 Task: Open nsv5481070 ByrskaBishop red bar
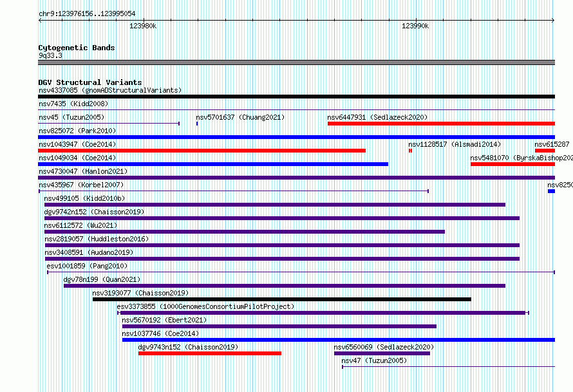512,164
